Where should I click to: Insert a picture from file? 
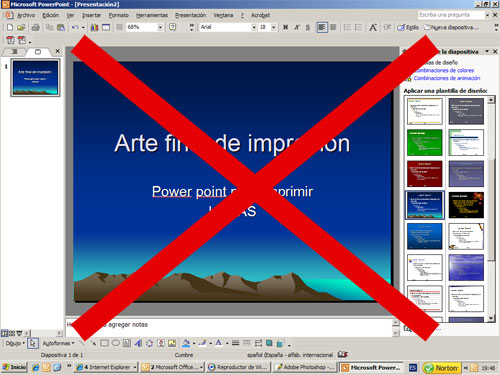172,343
